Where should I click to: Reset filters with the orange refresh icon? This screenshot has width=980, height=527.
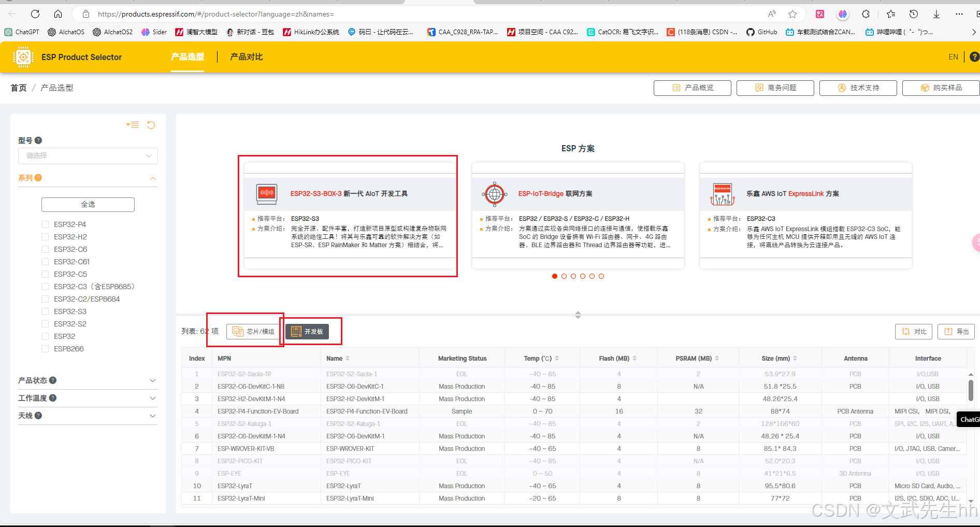tap(151, 125)
